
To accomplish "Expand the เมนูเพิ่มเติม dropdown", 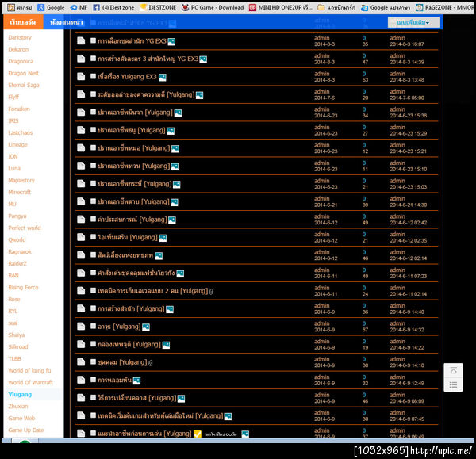I will click(x=413, y=22).
